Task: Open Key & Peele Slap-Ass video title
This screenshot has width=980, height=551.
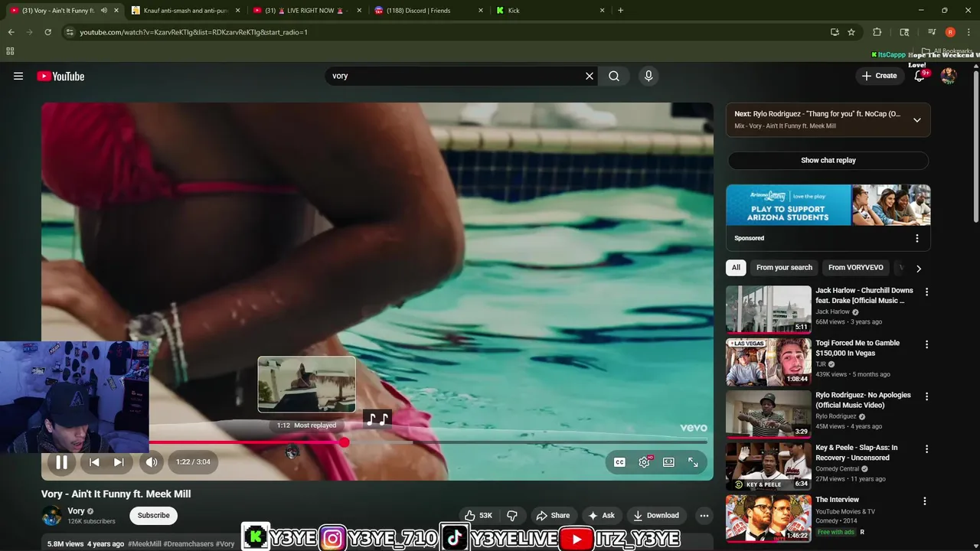Action: pyautogui.click(x=856, y=452)
